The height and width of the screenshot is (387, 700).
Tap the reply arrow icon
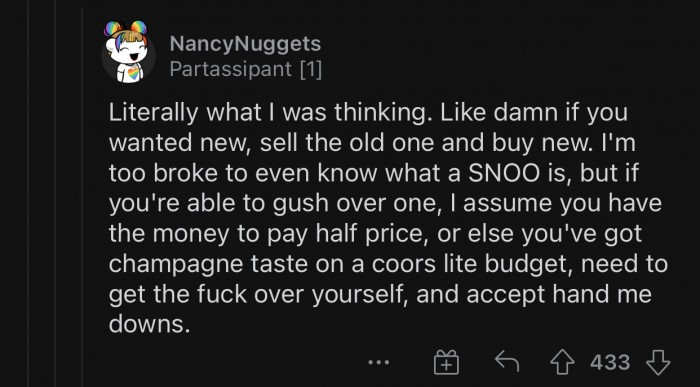[507, 361]
